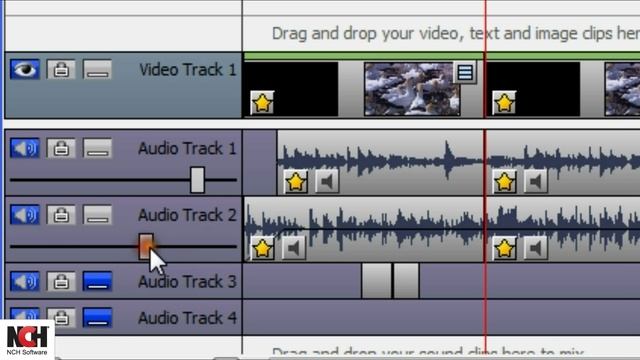Select Video Track 1 label

[x=188, y=70]
